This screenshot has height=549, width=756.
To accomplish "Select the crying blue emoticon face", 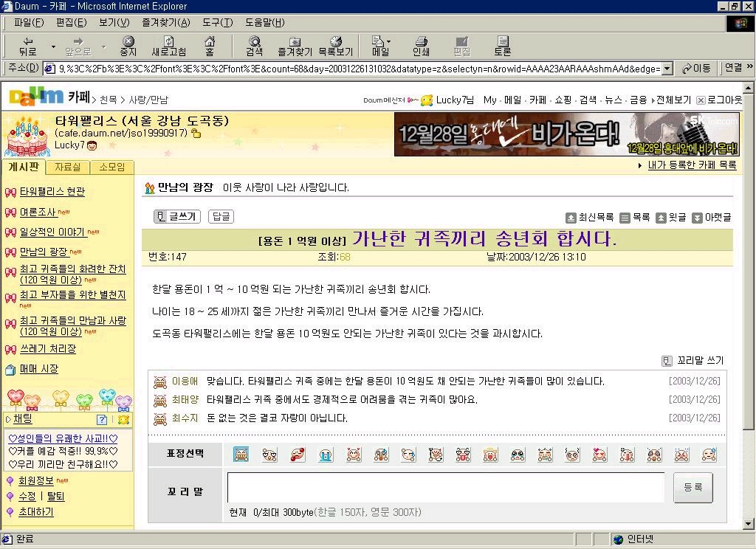I will point(325,455).
